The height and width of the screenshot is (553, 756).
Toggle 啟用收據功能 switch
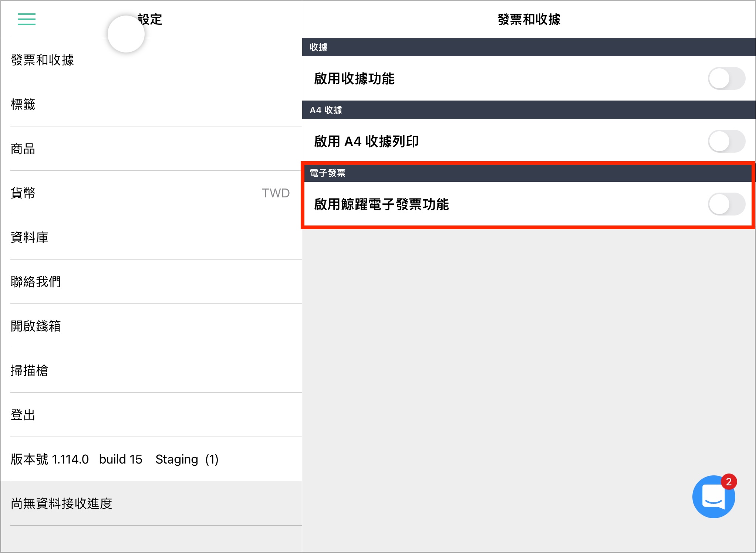point(726,78)
